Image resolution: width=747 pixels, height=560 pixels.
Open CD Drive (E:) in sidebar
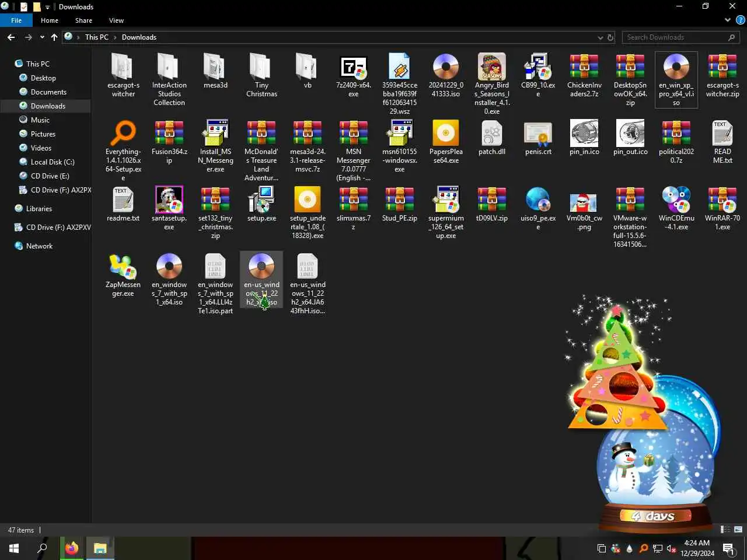tap(50, 176)
